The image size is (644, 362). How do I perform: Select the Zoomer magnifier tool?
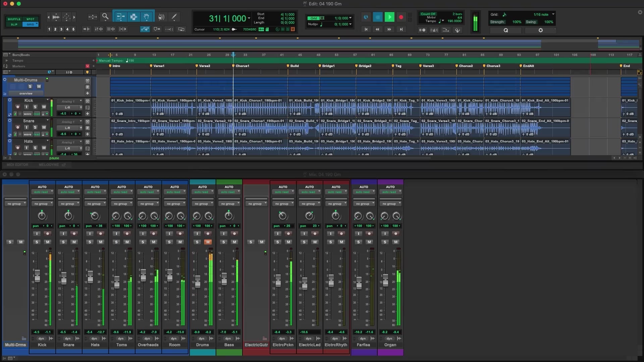pyautogui.click(x=105, y=16)
